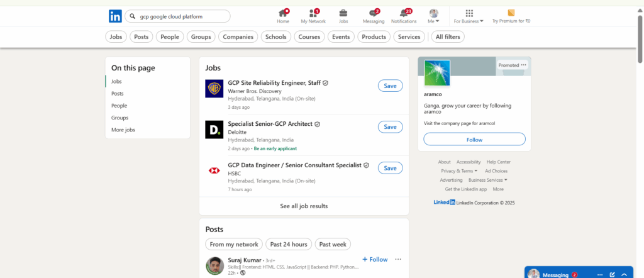
Task: Click the search magnifier icon
Action: coord(132,16)
